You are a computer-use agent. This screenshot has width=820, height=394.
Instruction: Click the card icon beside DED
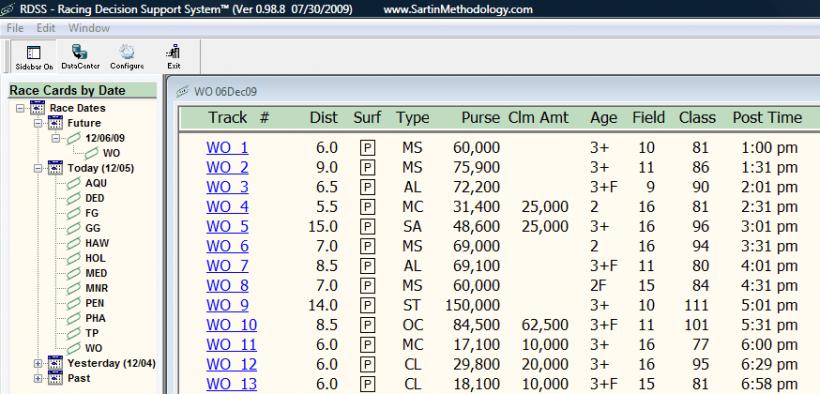[73, 198]
